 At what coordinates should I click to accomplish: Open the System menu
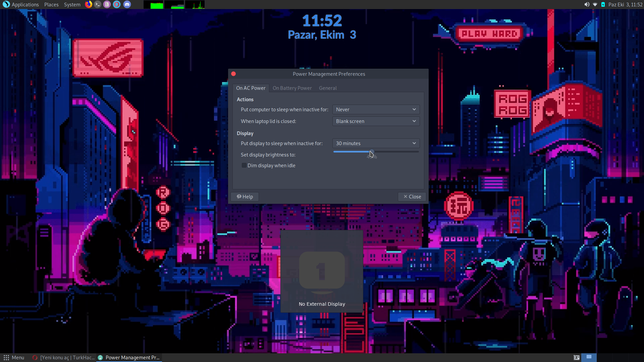[72, 5]
